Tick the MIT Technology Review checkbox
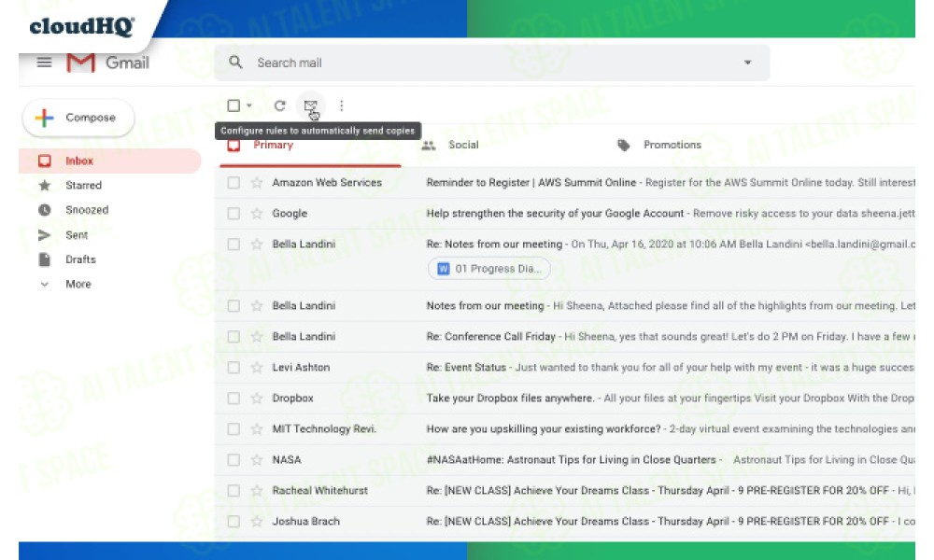The width and height of the screenshot is (934, 560). click(233, 429)
